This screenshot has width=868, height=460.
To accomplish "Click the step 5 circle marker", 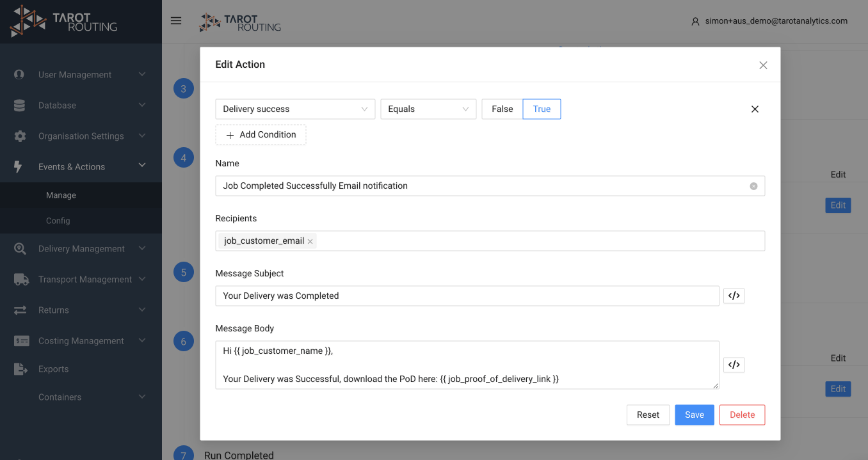I will (x=184, y=272).
